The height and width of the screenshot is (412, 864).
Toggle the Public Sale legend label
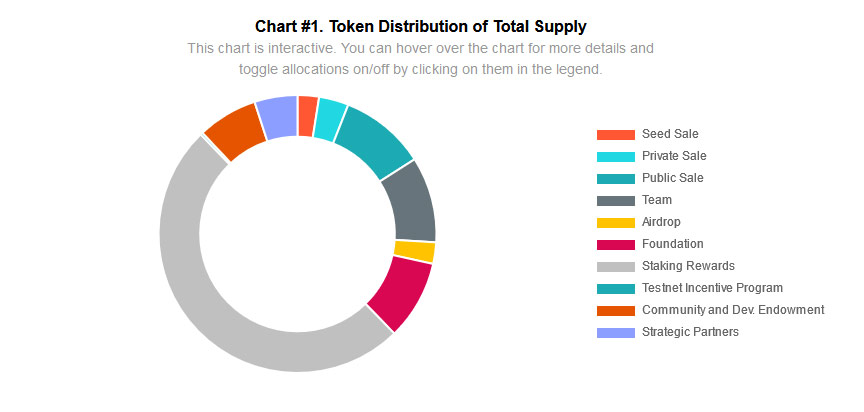point(672,178)
